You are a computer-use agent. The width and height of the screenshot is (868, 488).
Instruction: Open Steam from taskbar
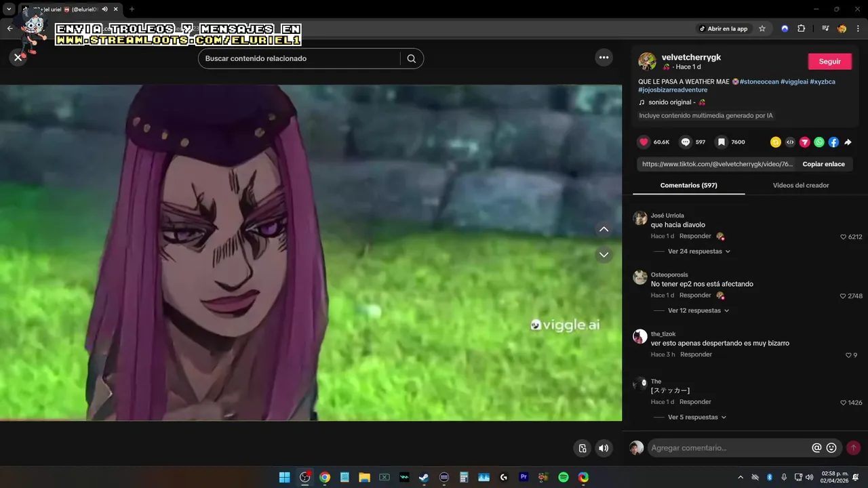click(424, 477)
